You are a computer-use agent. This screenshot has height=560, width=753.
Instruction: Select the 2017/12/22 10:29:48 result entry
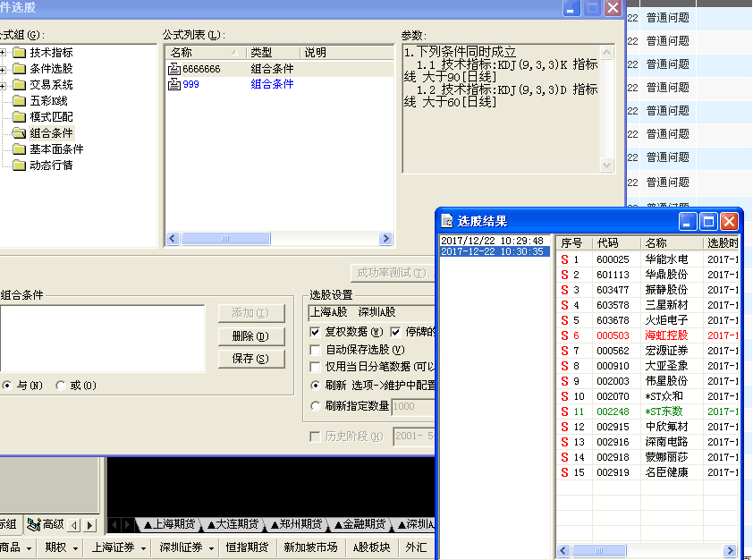click(x=492, y=241)
